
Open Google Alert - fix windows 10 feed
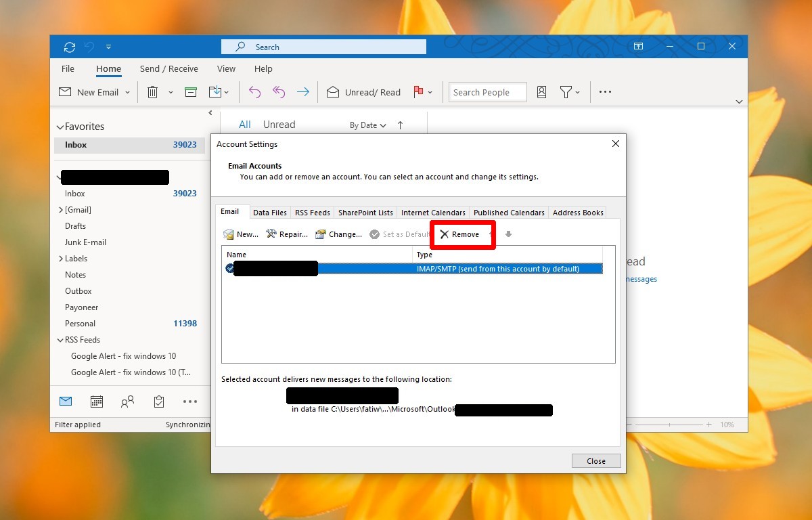pos(123,356)
